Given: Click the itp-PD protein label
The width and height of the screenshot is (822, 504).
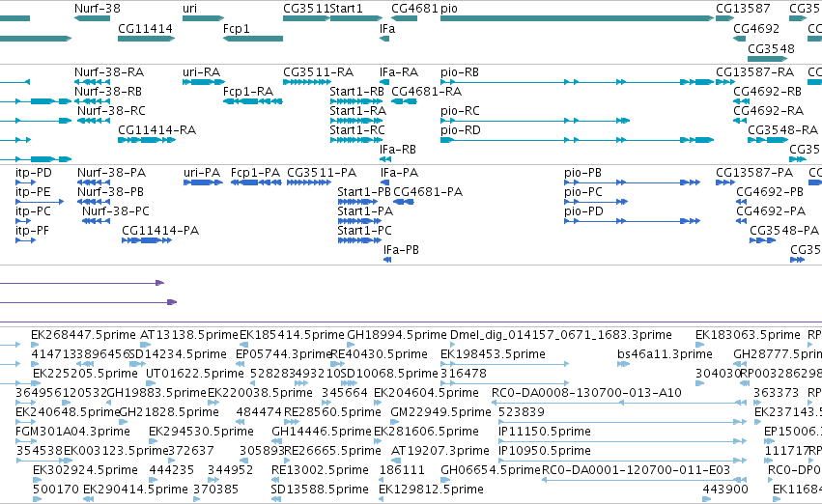Looking at the screenshot, I should point(34,173).
